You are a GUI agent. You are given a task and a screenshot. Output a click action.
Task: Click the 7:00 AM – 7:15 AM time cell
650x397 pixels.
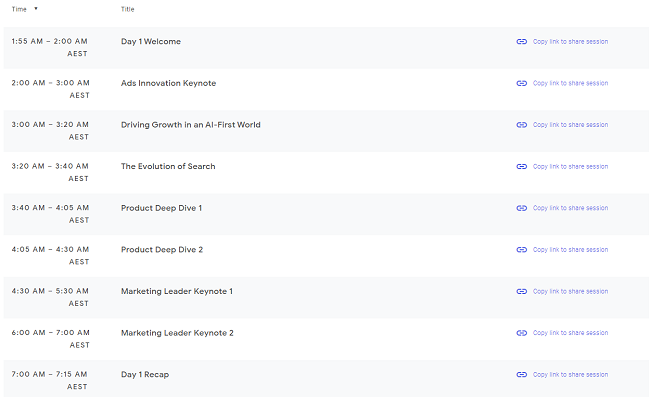tap(49, 380)
